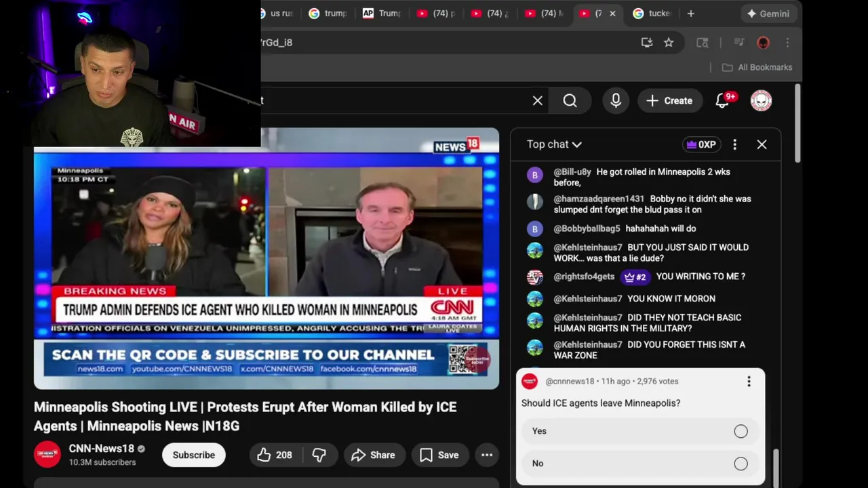Click the page scrollbar on the right

pos(797,123)
